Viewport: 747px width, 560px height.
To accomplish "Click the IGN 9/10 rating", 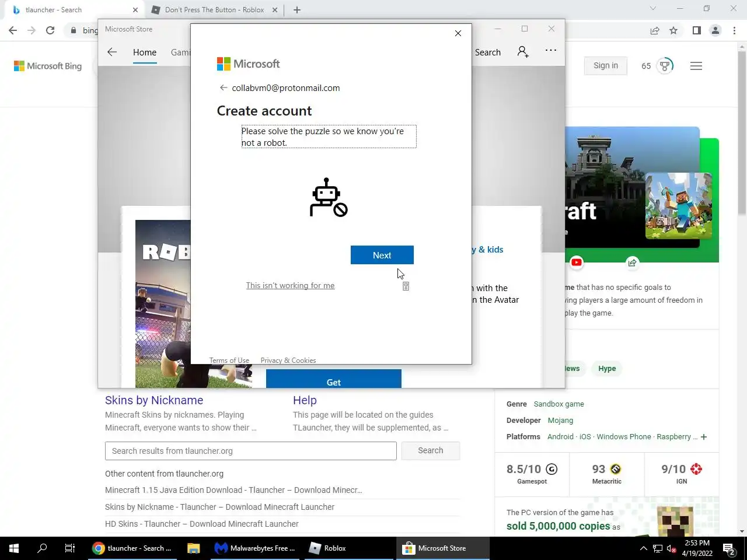I will [x=682, y=474].
